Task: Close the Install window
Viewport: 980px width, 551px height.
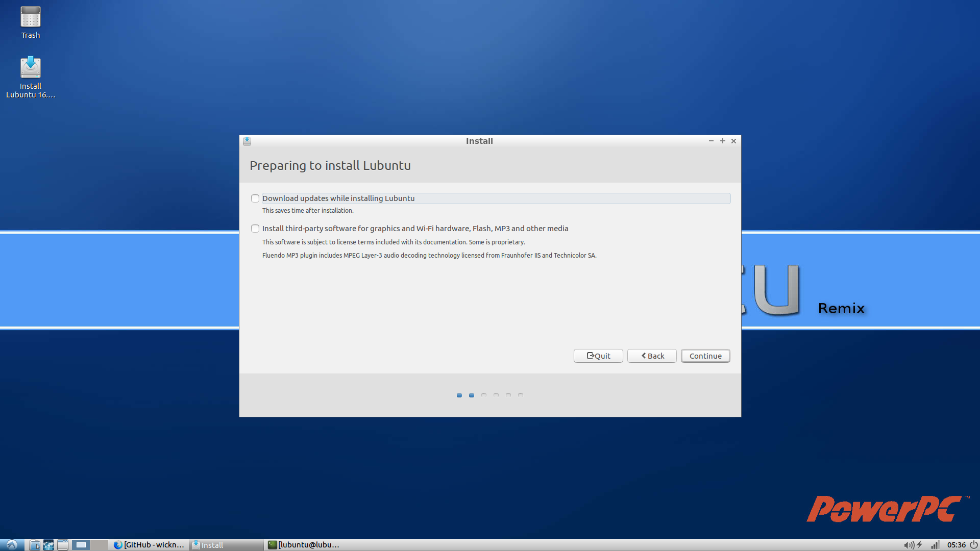Action: (734, 141)
